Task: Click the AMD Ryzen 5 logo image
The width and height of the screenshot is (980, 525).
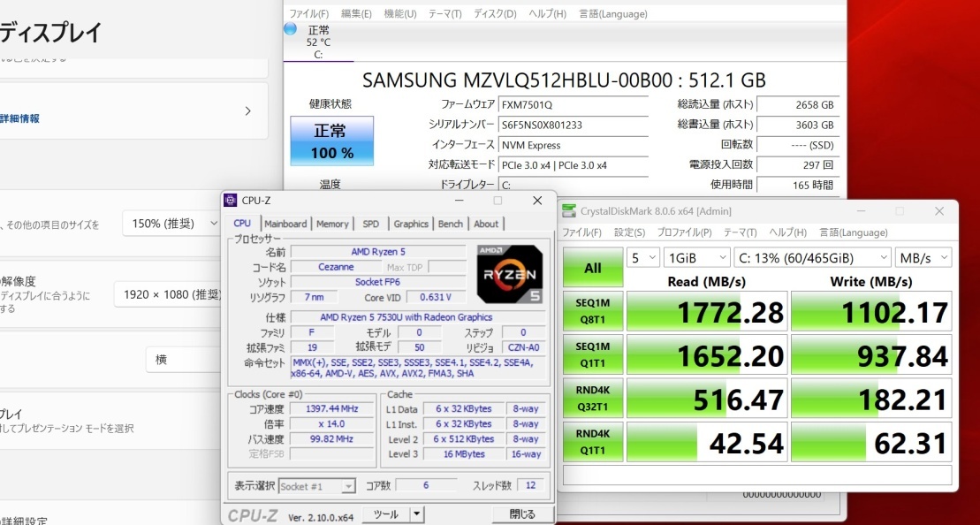Action: click(x=510, y=274)
